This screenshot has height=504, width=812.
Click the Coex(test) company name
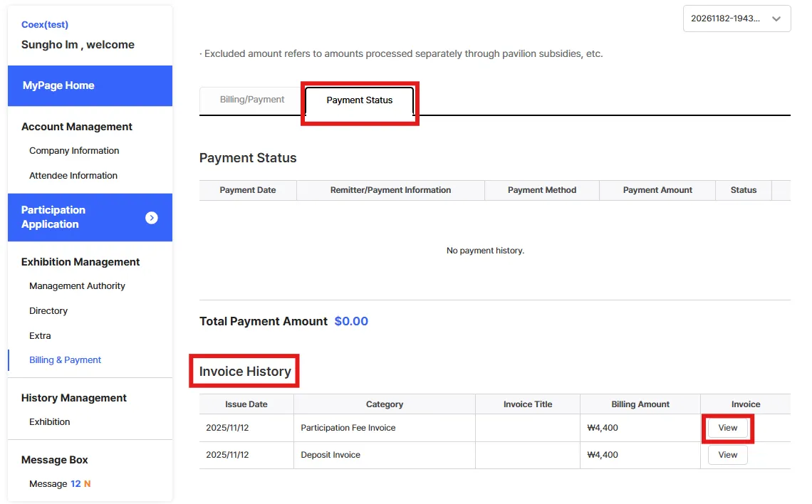pyautogui.click(x=45, y=25)
